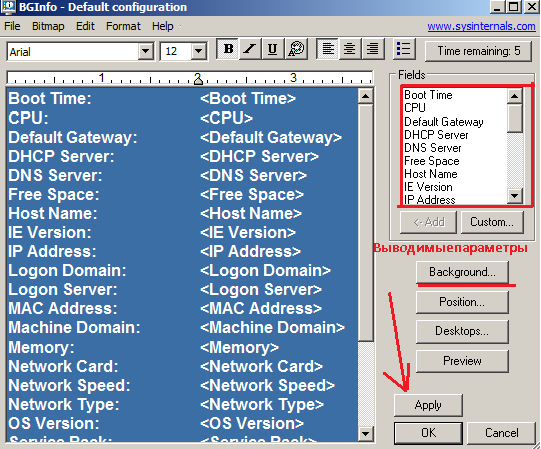Screen dimensions: 541x449
Task: Click the <Boot Time> placeholder in editor
Action: [248, 99]
